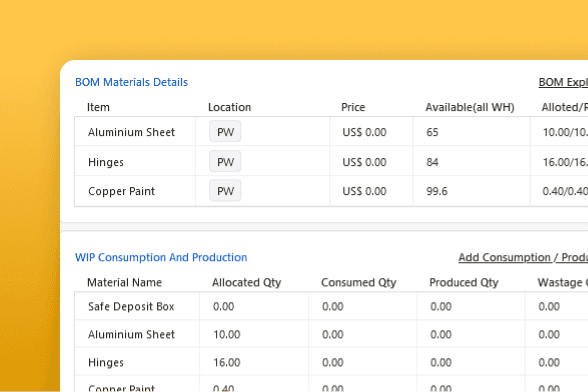Click the Produced Qty column header

pos(464,282)
